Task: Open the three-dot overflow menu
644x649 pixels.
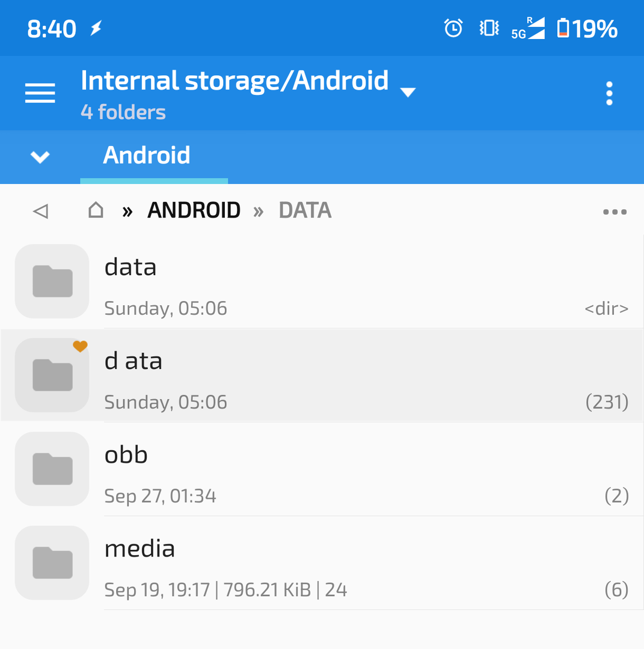Action: pyautogui.click(x=609, y=94)
